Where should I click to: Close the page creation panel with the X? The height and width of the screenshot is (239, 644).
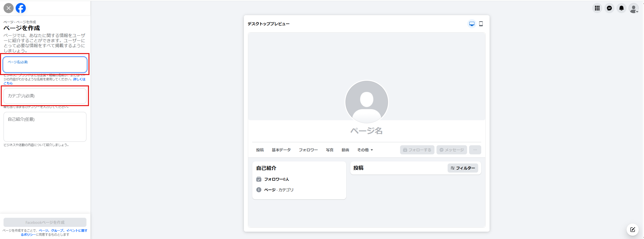[x=9, y=8]
